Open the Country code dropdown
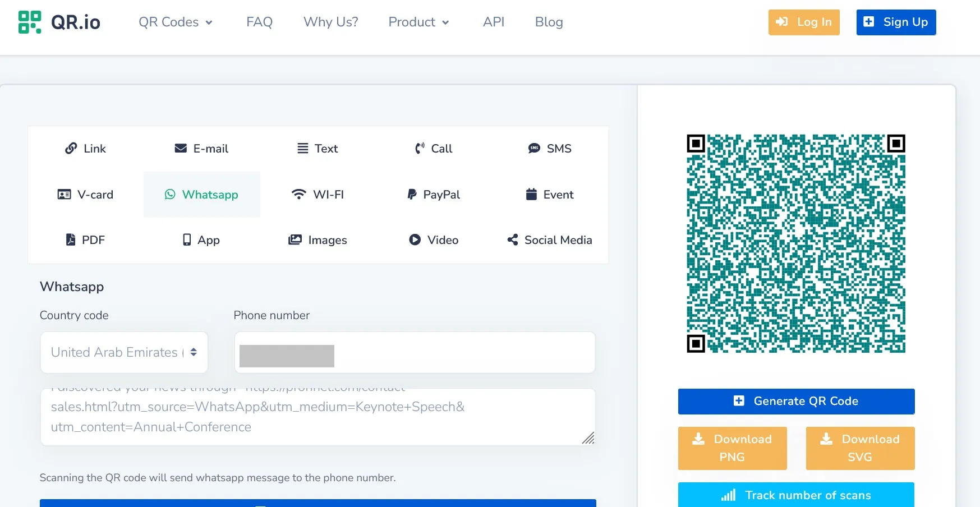Viewport: 980px width, 507px height. point(124,352)
